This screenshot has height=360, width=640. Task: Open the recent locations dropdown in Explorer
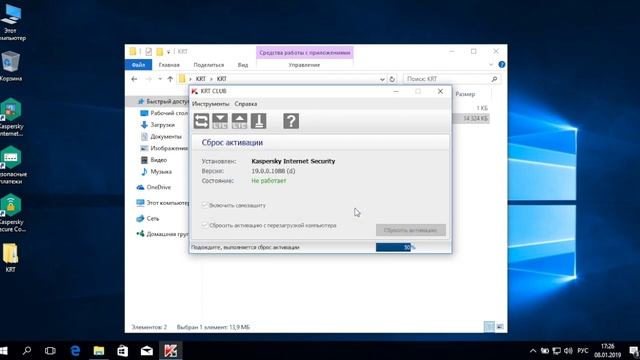(x=160, y=79)
